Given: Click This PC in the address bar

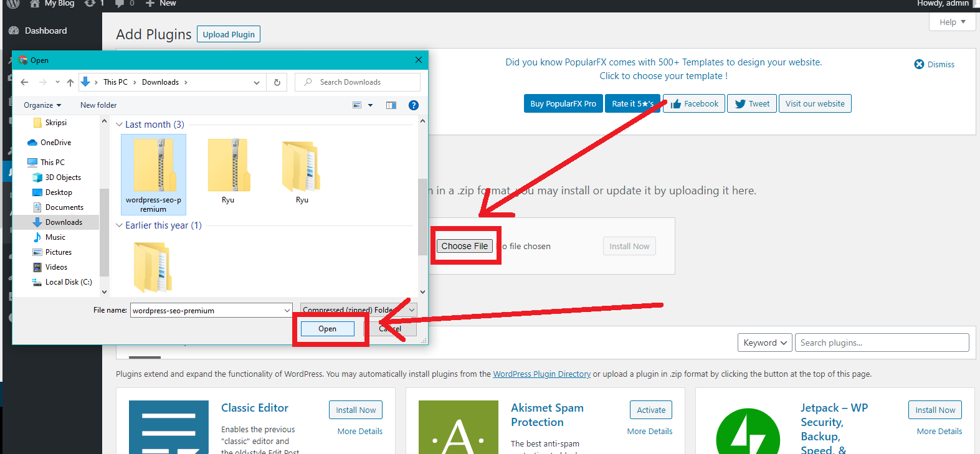Looking at the screenshot, I should (x=115, y=82).
